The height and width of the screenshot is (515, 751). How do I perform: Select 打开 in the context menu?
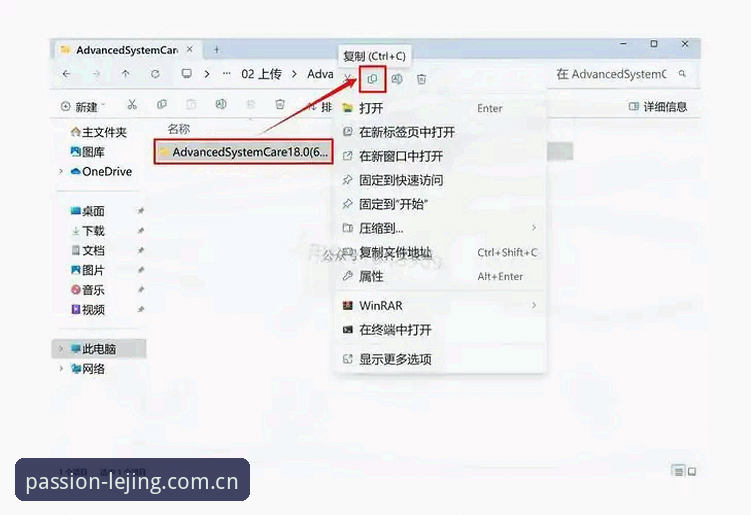(441, 108)
